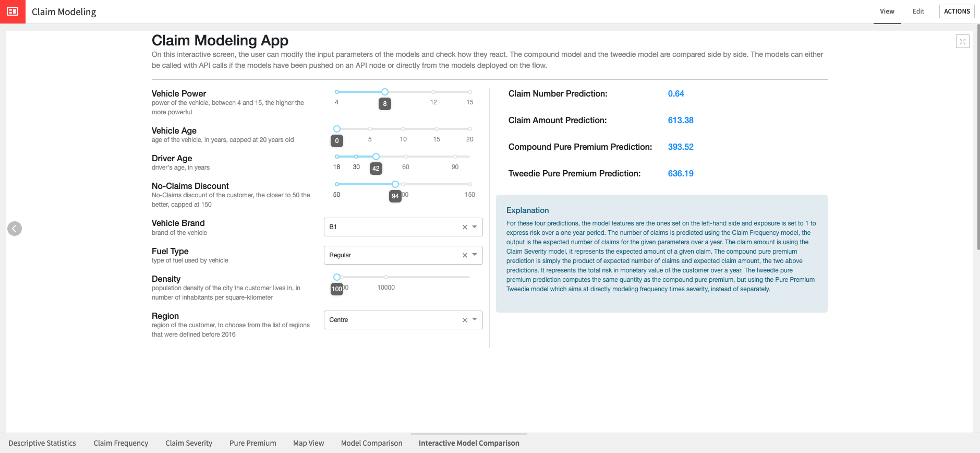Click the Fuel Type Regular field
The height and width of the screenshot is (453, 980).
(x=403, y=255)
